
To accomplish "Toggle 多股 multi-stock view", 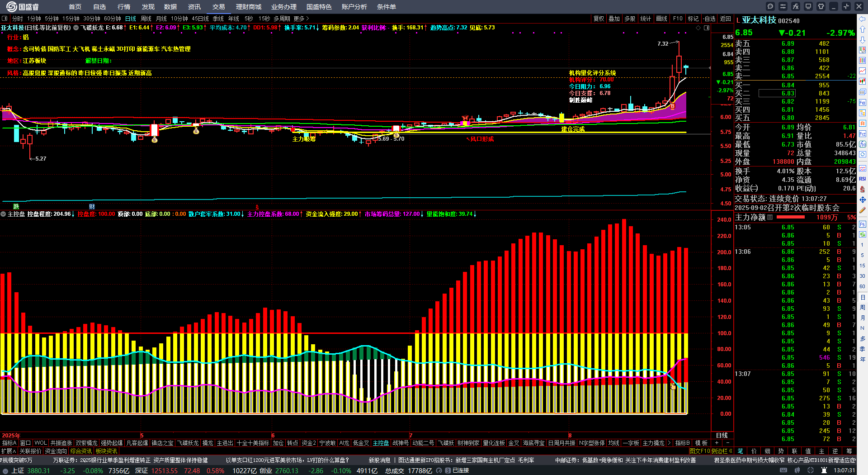I will coord(630,19).
